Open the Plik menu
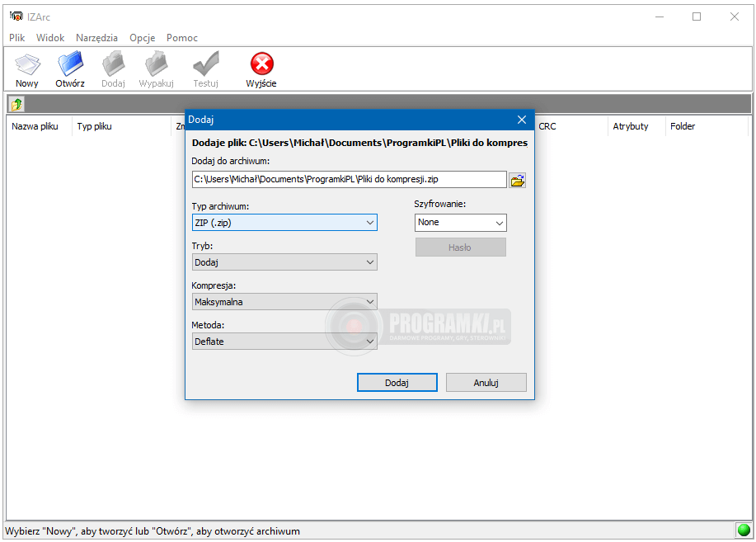Image resolution: width=756 pixels, height=542 pixels. click(16, 38)
